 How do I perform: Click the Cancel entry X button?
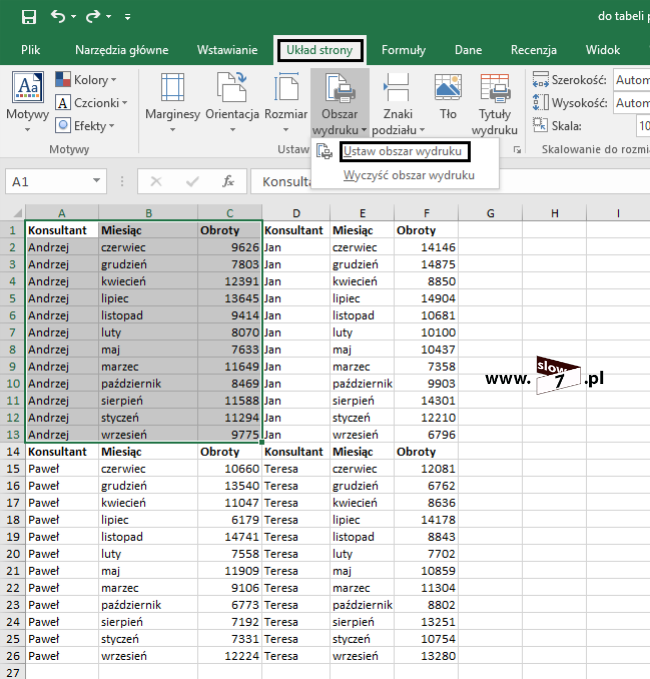156,181
